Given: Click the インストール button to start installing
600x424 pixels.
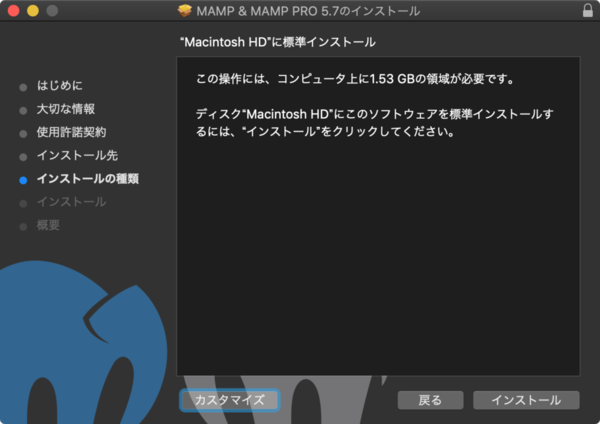Looking at the screenshot, I should click(x=526, y=400).
